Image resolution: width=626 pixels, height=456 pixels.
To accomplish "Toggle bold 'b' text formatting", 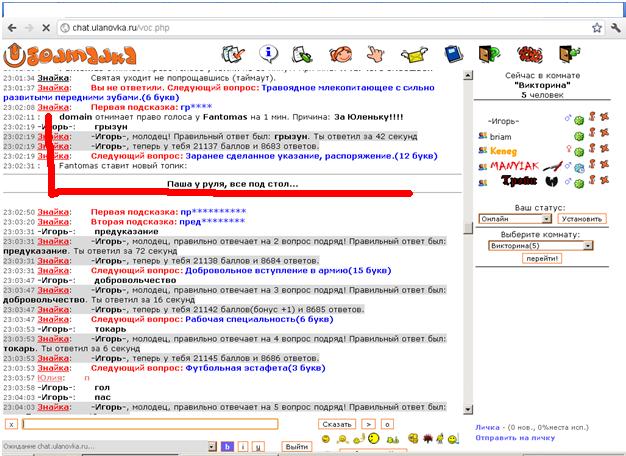I will click(x=227, y=446).
